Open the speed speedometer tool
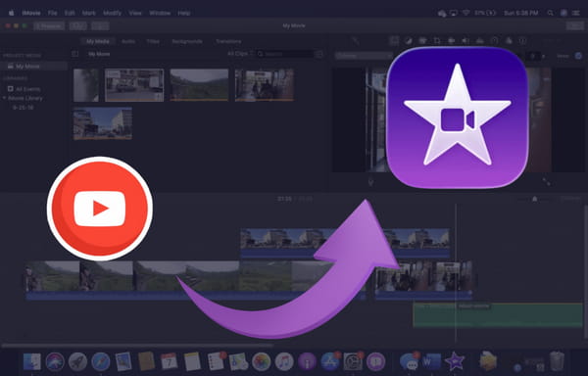 click(x=494, y=41)
